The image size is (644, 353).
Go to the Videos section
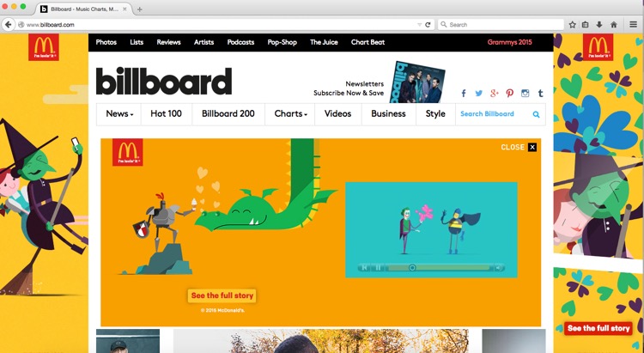click(x=337, y=114)
